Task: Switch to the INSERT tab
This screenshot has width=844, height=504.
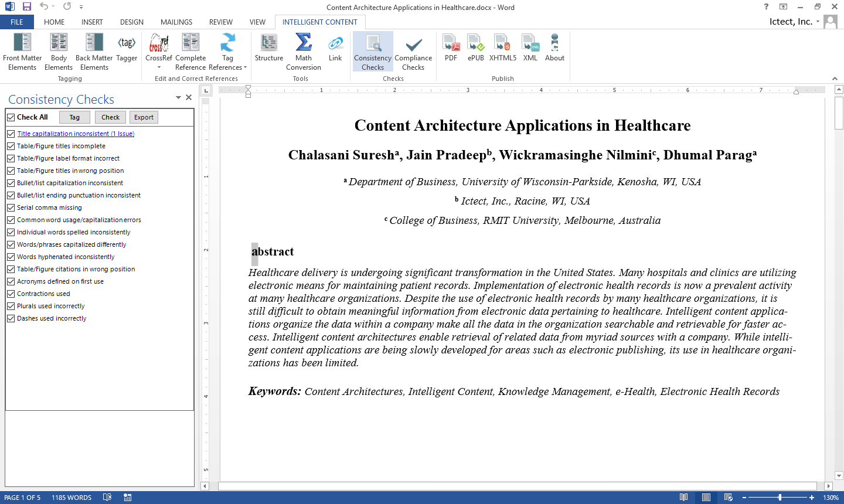Action: [92, 22]
